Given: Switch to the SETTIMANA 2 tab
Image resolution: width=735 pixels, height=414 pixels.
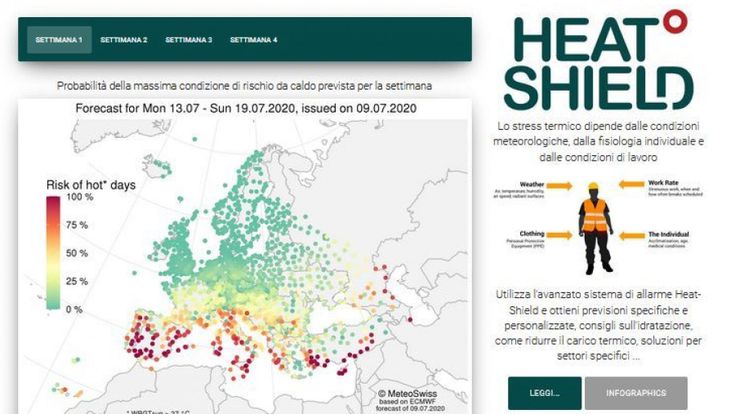Looking at the screenshot, I should (x=124, y=40).
